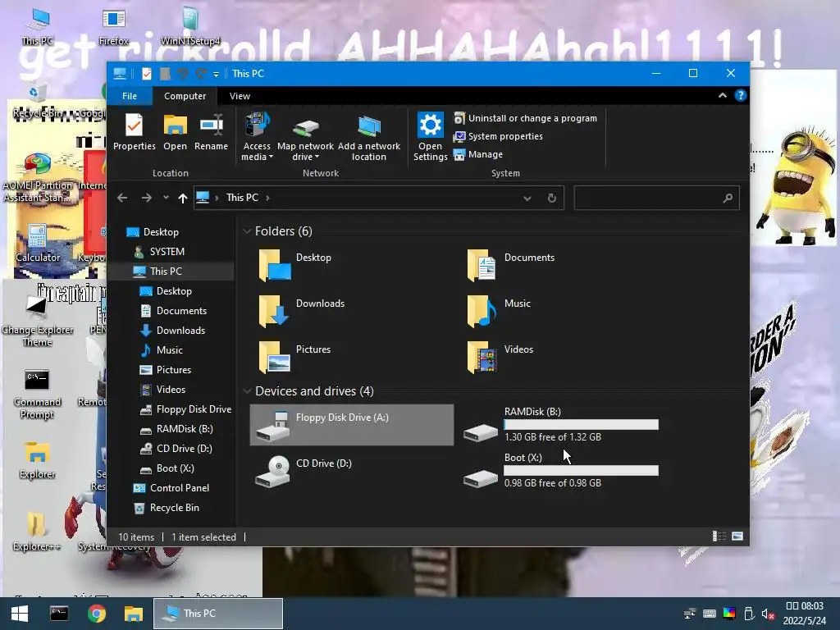This screenshot has width=840, height=630.
Task: Click the Up one level arrow
Action: coord(183,199)
